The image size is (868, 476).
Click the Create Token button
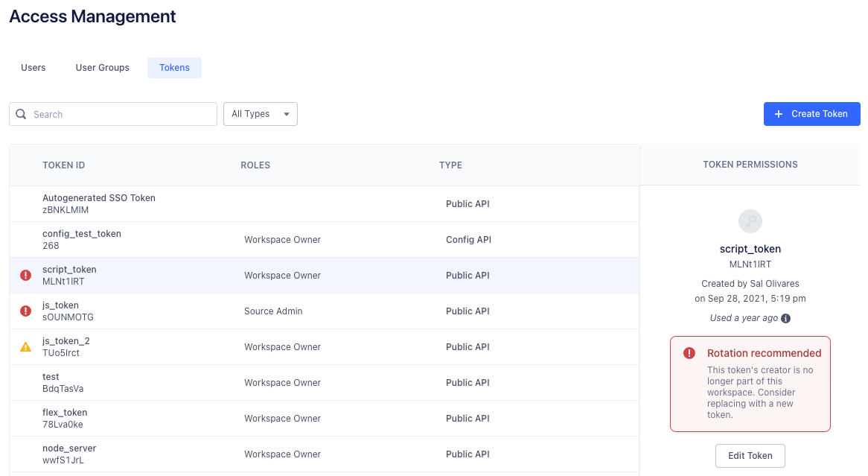pos(811,113)
